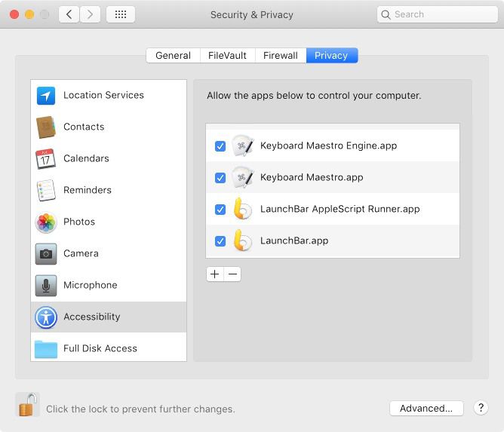
Task: Uncheck LaunchBar AppleScript Runner.app
Action: click(x=220, y=210)
